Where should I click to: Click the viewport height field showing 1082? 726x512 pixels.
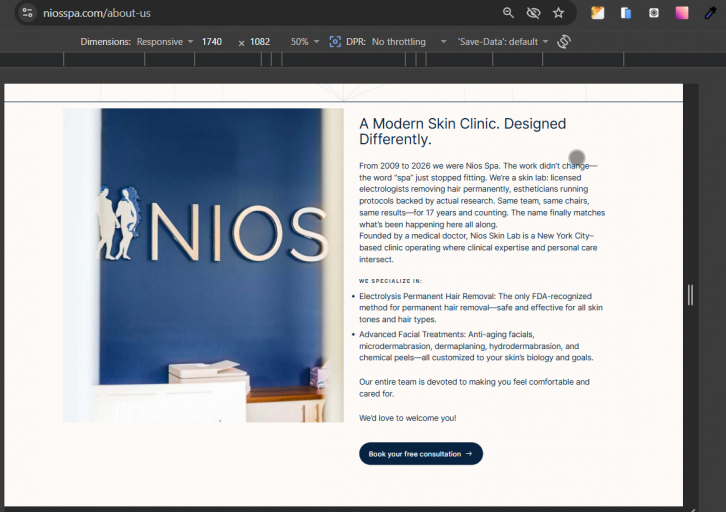point(260,42)
